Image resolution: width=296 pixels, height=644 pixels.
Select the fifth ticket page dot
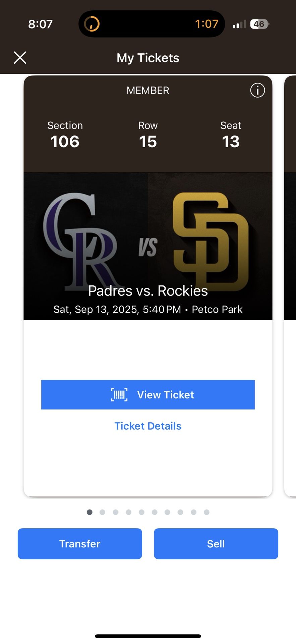point(141,512)
